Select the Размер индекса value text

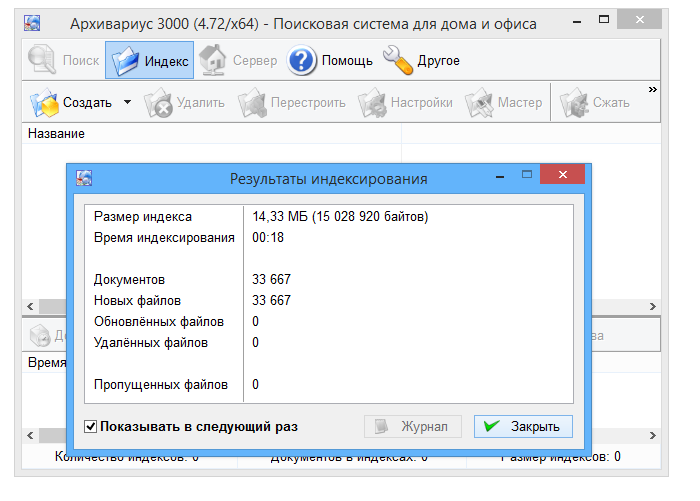coord(340,217)
